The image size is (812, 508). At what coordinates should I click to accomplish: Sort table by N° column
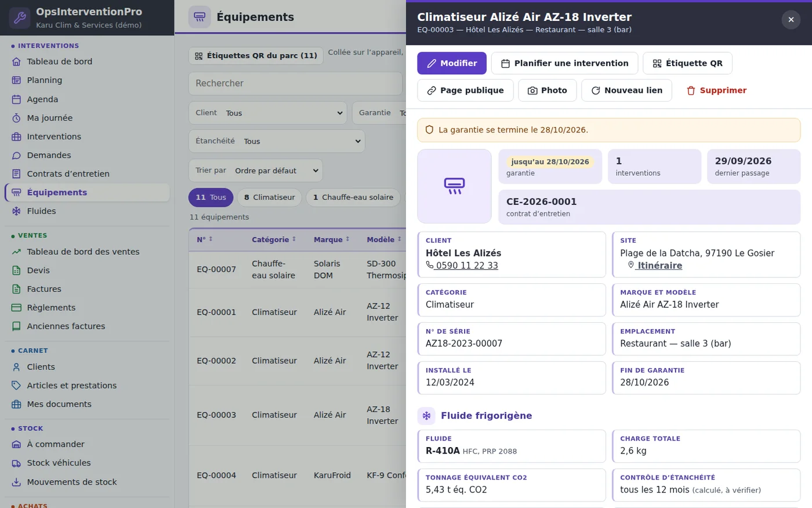tap(205, 240)
